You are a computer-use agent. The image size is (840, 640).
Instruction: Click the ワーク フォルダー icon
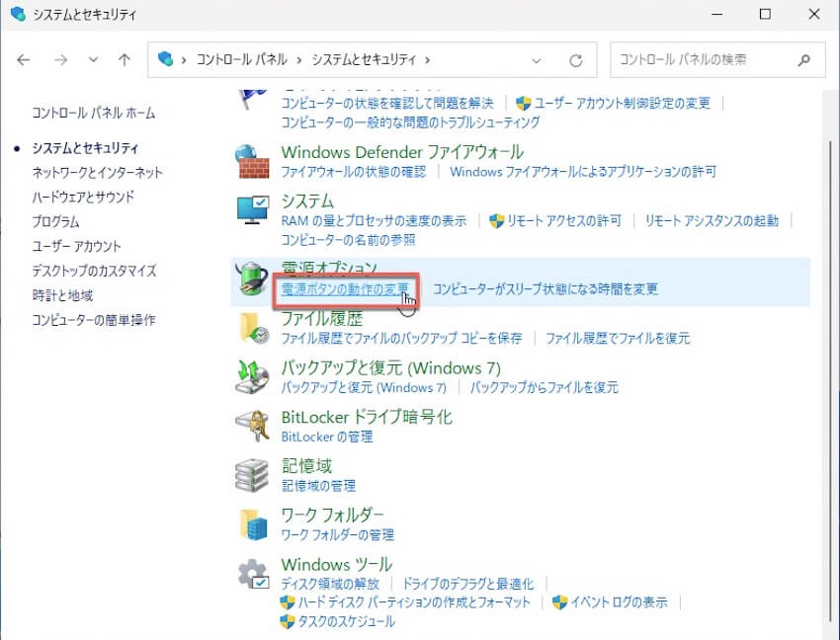(x=253, y=524)
